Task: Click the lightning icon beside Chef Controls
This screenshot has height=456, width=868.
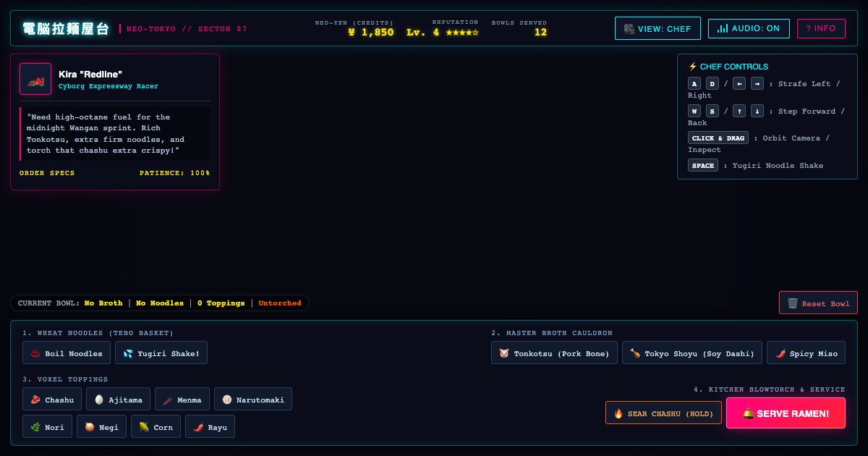Action: [692, 66]
